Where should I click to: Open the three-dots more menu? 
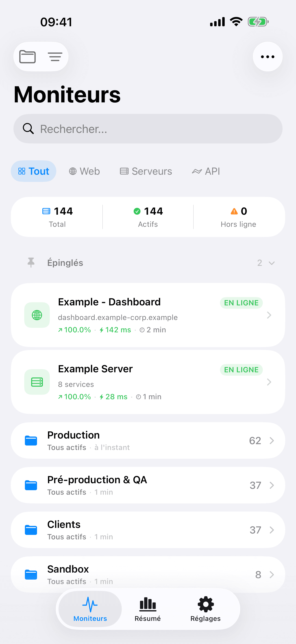pyautogui.click(x=267, y=57)
